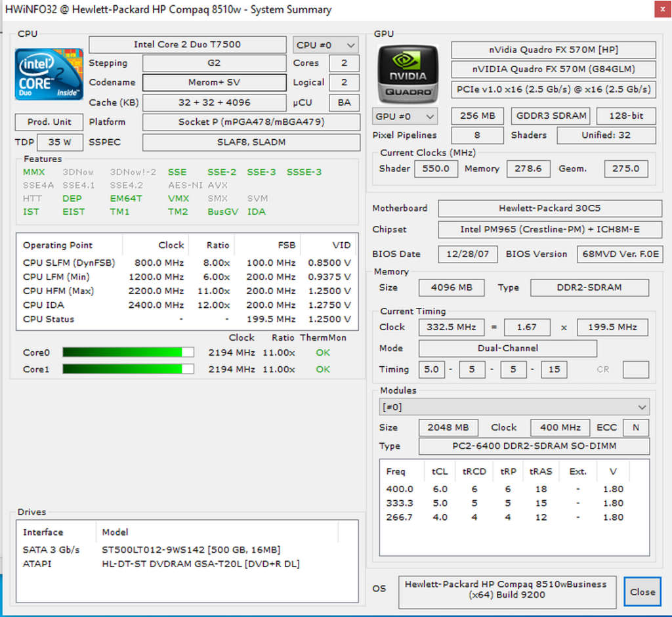Open the GPU #0 selector dropdown
Screen dimensions: 672x617
pyautogui.click(x=404, y=116)
